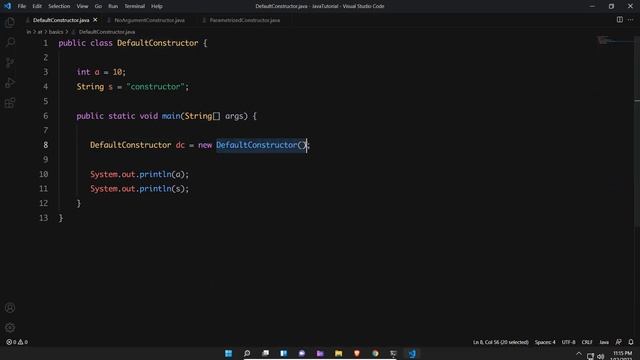Open the Search view in activity bar
The width and height of the screenshot is (640, 360).
pyautogui.click(x=10, y=42)
